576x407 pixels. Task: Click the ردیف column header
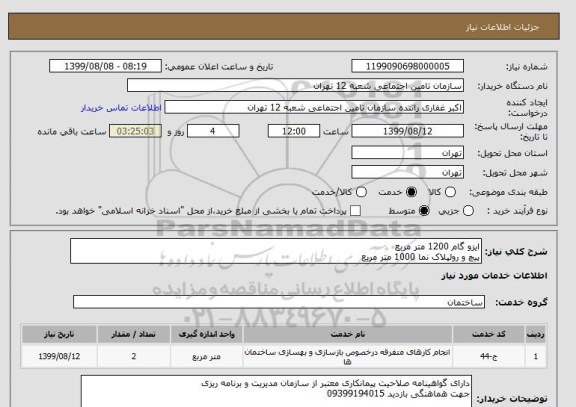click(536, 334)
